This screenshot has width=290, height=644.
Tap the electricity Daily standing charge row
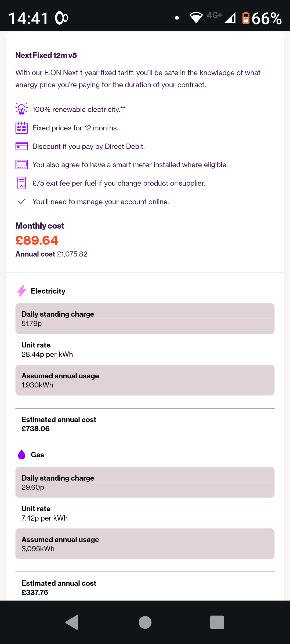(x=145, y=319)
